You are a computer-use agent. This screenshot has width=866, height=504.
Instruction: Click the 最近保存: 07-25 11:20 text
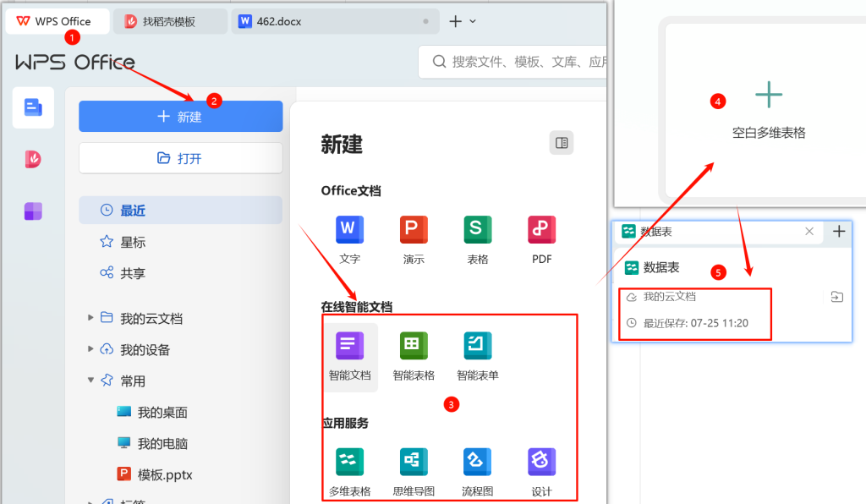coord(696,323)
